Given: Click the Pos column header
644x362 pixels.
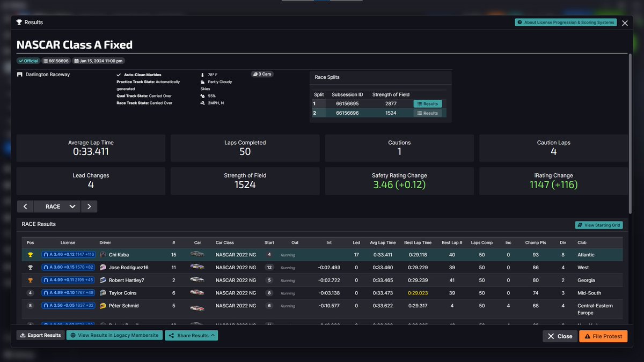Looking at the screenshot, I should [x=30, y=242].
